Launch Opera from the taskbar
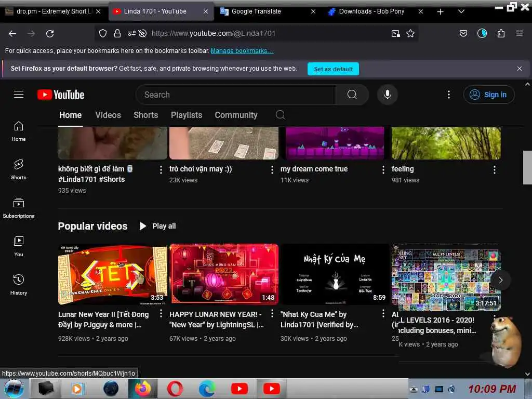Screen dimensions: 532x399 175,389
